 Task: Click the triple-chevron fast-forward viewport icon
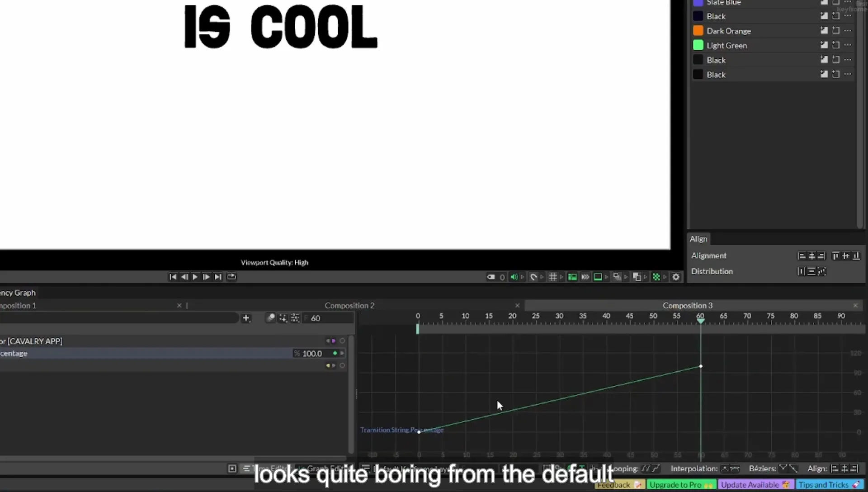[x=585, y=277]
